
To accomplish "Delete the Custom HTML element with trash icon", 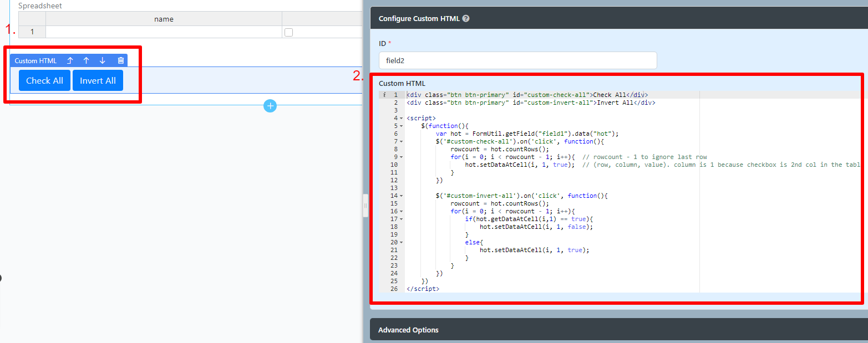I will [x=121, y=61].
